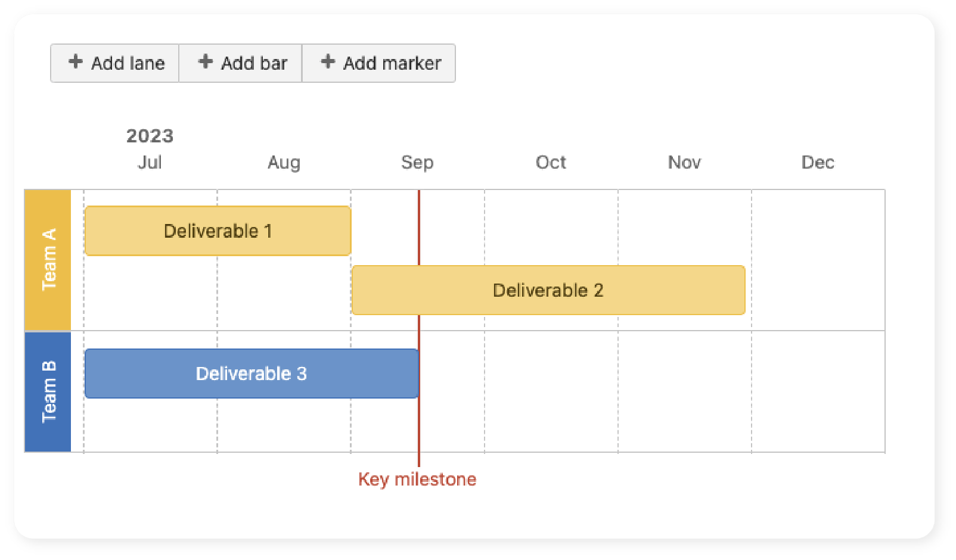The width and height of the screenshot is (956, 560).
Task: Click the plus icon on Add lane
Action: click(76, 62)
